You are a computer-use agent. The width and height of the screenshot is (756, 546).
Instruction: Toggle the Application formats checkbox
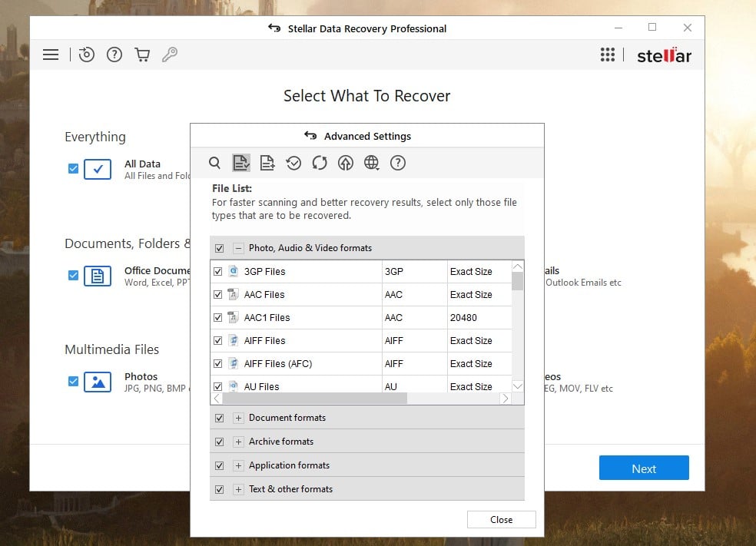[220, 465]
